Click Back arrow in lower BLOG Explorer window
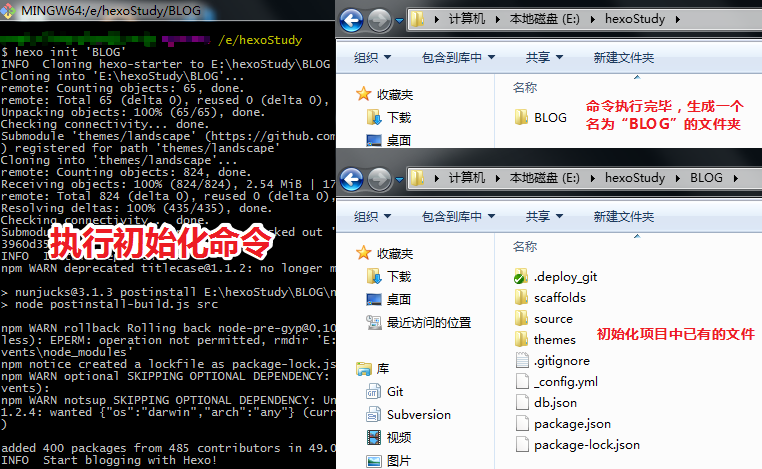This screenshot has height=469, width=762. (x=351, y=179)
